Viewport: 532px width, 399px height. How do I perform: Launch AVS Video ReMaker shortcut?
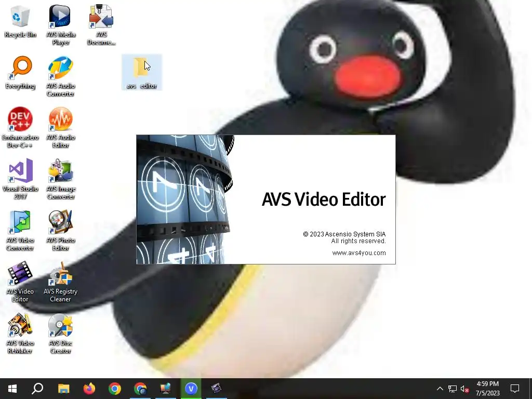pos(20,333)
